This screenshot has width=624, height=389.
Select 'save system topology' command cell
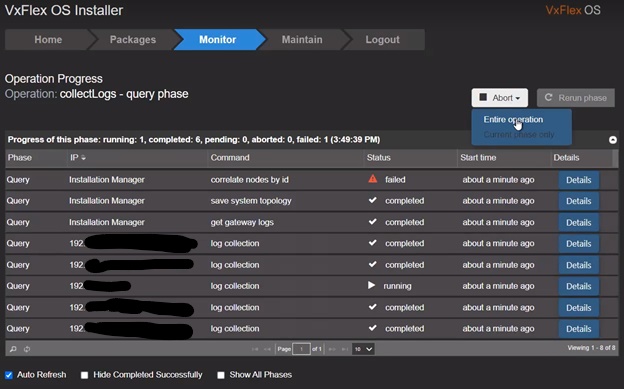tap(251, 201)
